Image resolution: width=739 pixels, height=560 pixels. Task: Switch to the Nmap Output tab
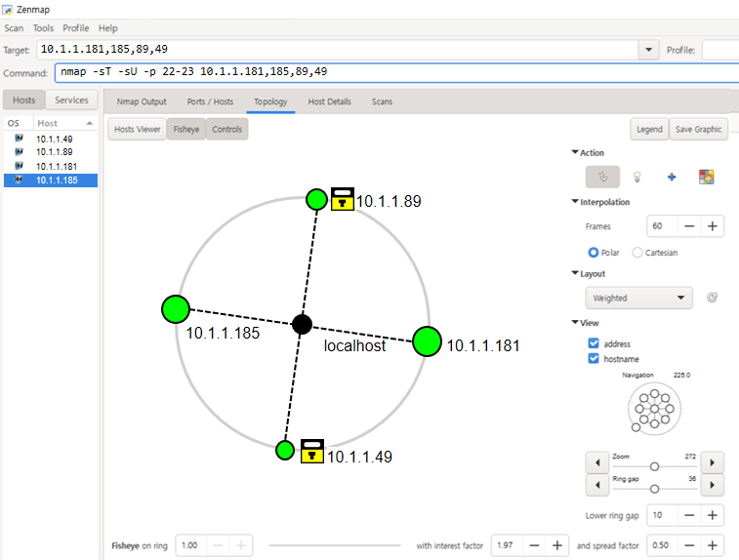coord(142,101)
